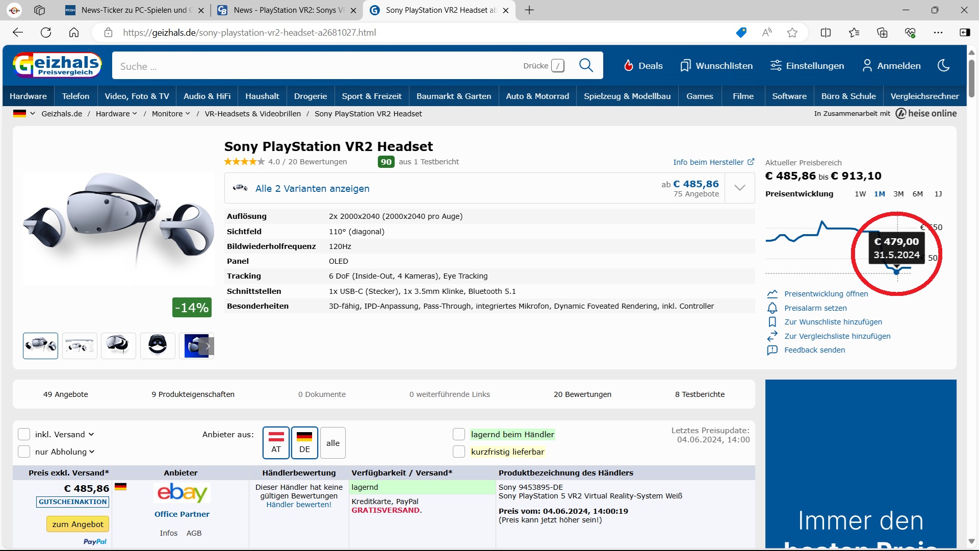Switch to 49 Angebote tab
The height and width of the screenshot is (551, 980).
click(66, 394)
